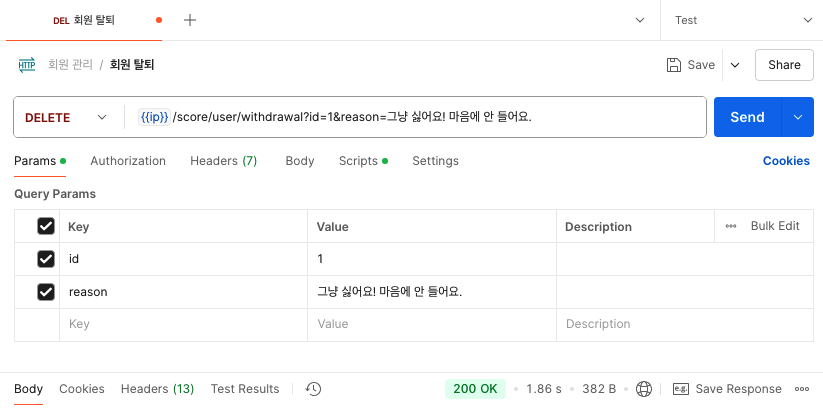This screenshot has height=409, width=823.
Task: Click the Save floppy disk icon
Action: (x=674, y=65)
